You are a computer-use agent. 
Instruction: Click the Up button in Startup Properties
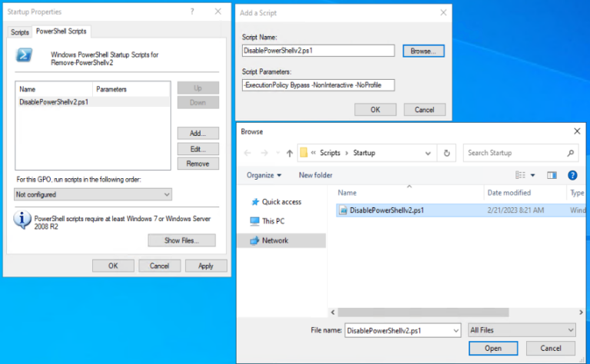(x=198, y=88)
